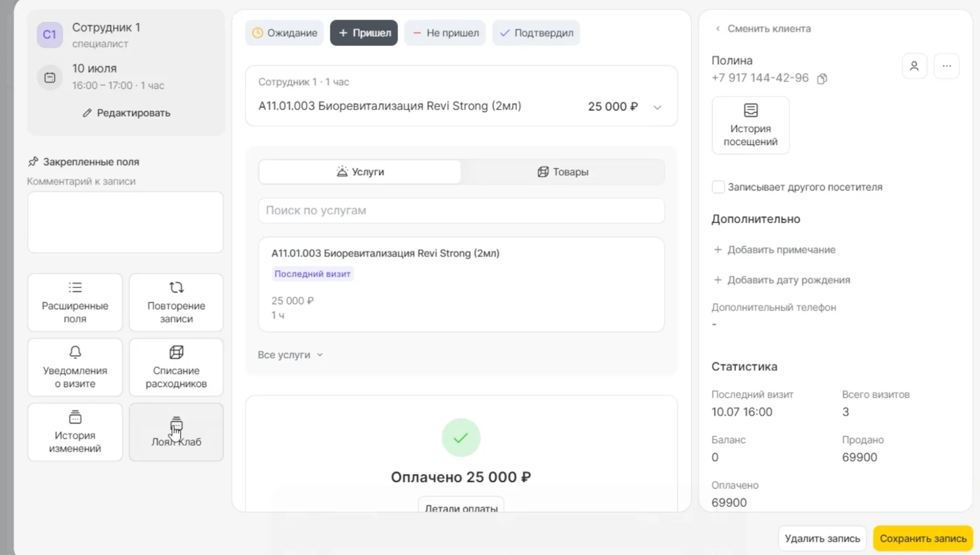The width and height of the screenshot is (980, 555).
Task: Switch to the Услуги tab
Action: (360, 172)
